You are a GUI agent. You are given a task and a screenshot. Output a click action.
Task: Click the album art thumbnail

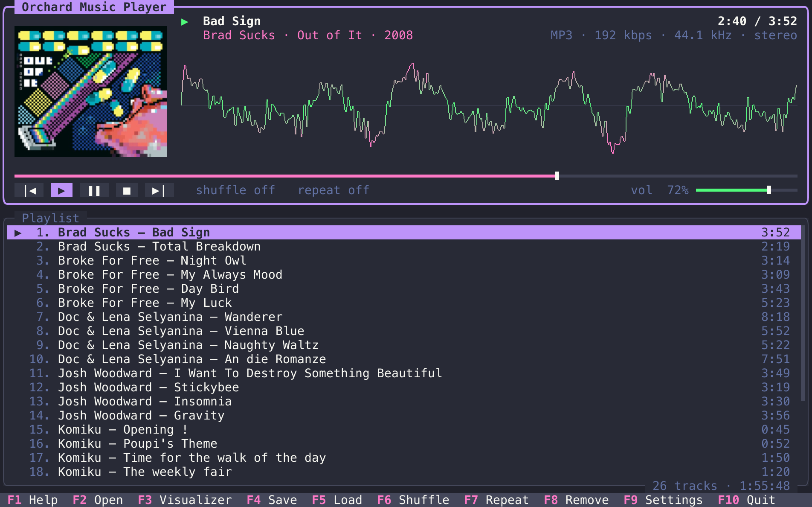tap(90, 92)
